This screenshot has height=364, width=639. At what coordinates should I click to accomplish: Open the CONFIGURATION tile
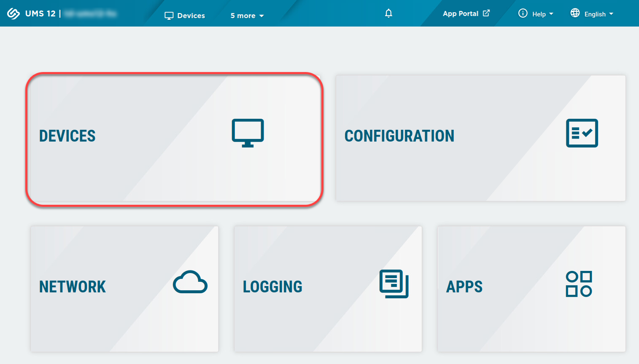pyautogui.click(x=399, y=136)
